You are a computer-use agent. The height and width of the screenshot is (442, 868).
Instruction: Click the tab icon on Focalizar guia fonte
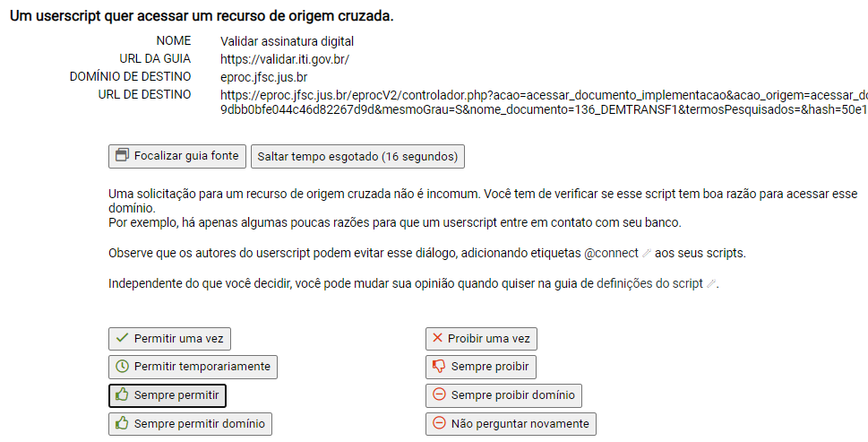click(x=122, y=155)
